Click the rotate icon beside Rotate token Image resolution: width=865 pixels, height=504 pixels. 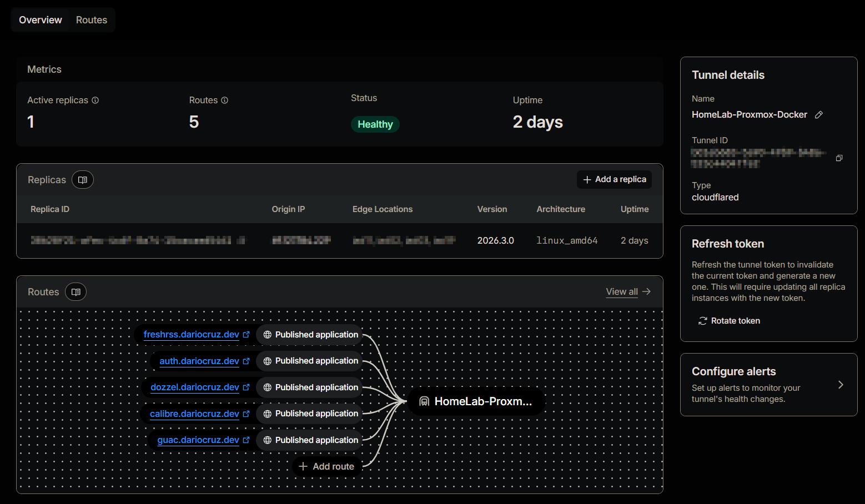pyautogui.click(x=703, y=321)
